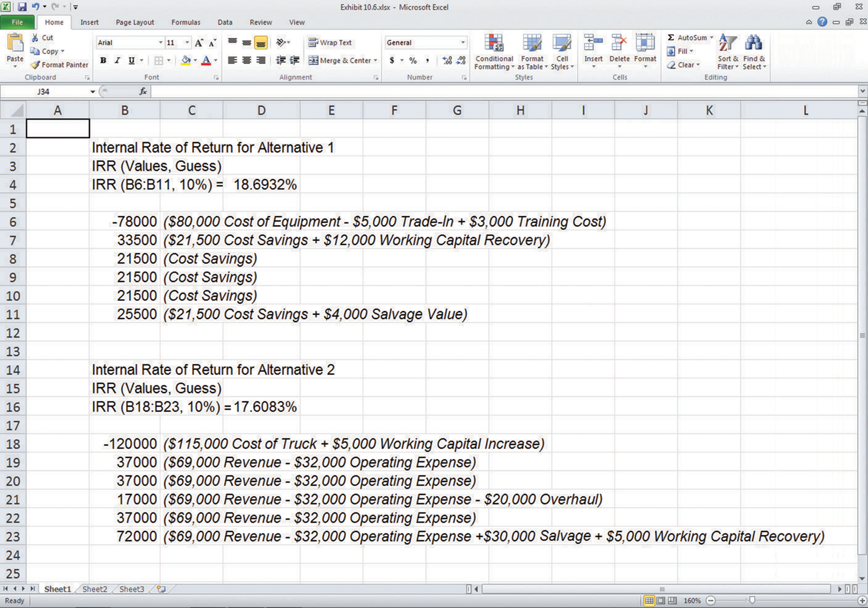Viewport: 868px width, 608px height.
Task: Expand the General number format dropdown
Action: pyautogui.click(x=462, y=43)
